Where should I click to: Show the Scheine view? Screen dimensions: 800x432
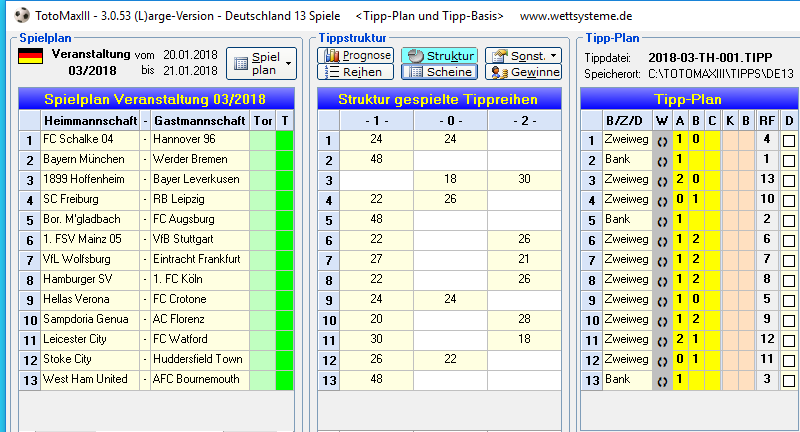click(x=439, y=72)
